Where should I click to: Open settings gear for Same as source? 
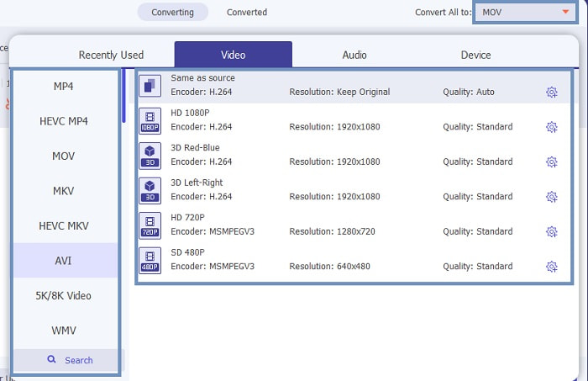pyautogui.click(x=551, y=92)
